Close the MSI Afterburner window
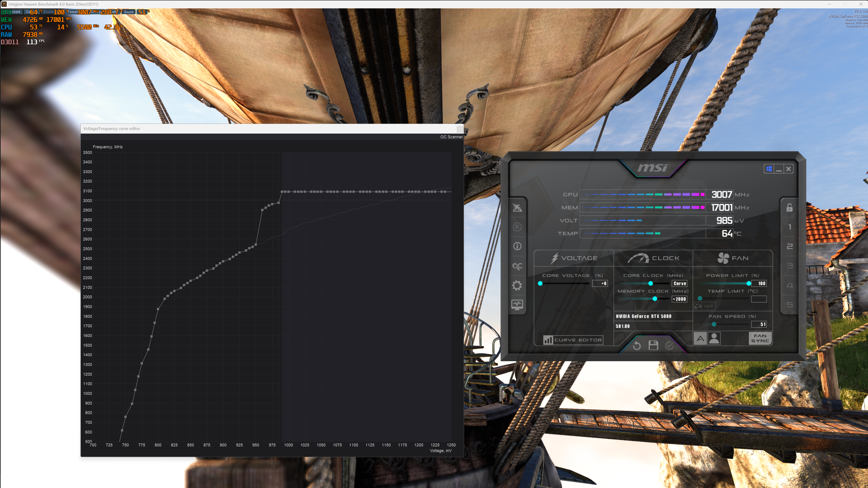This screenshot has height=488, width=868. [x=788, y=169]
